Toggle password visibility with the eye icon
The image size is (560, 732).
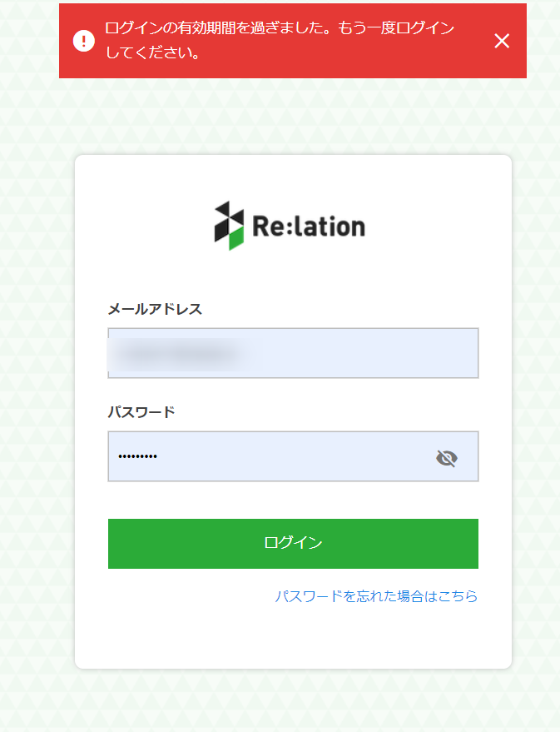click(x=447, y=457)
